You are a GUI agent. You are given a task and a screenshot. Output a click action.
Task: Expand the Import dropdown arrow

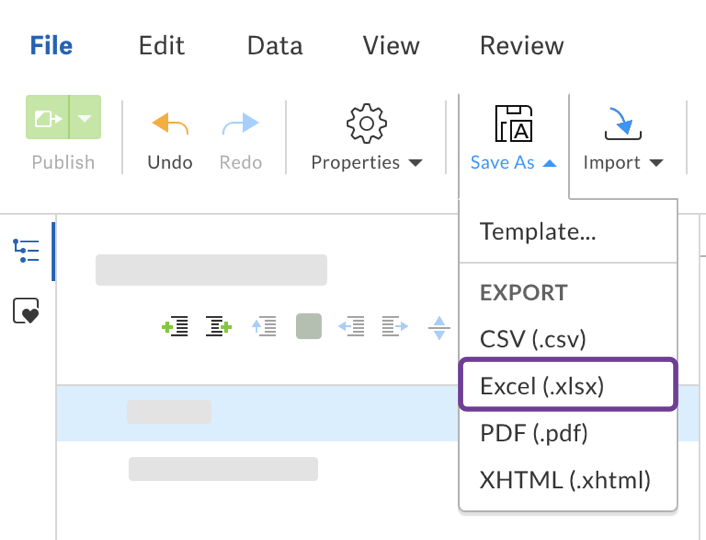pos(657,163)
